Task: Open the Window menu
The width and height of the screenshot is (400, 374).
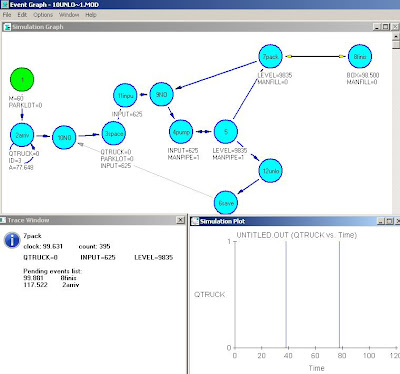Action: (69, 15)
